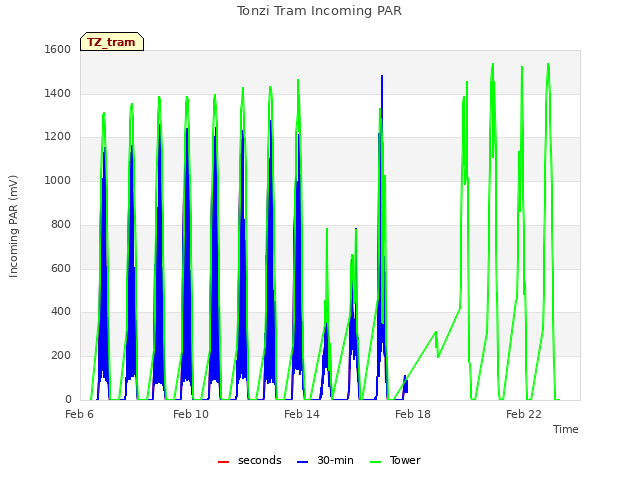Click the 1600 y-axis tick label
The width and height of the screenshot is (640, 480).
(58, 49)
